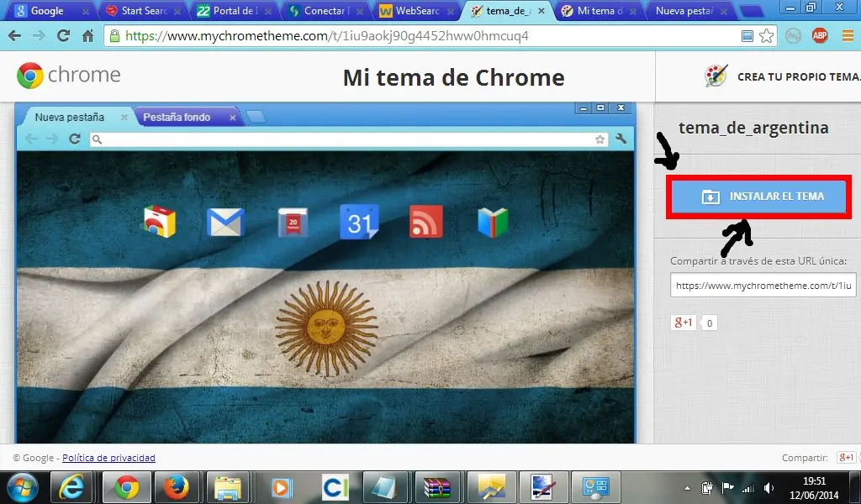Click Instalar el tema button
Screen dimensions: 861x504
[x=759, y=197]
